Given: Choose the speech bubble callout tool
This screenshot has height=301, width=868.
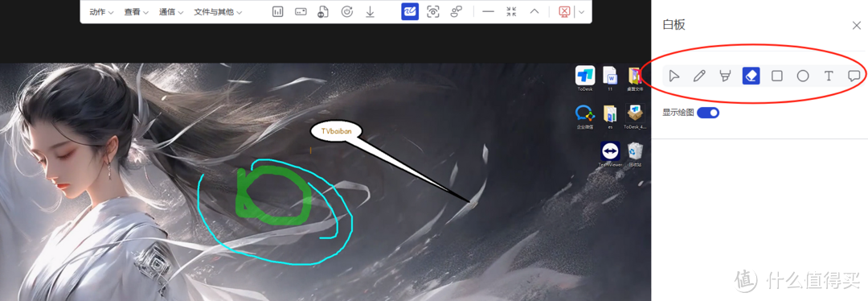Looking at the screenshot, I should (854, 76).
